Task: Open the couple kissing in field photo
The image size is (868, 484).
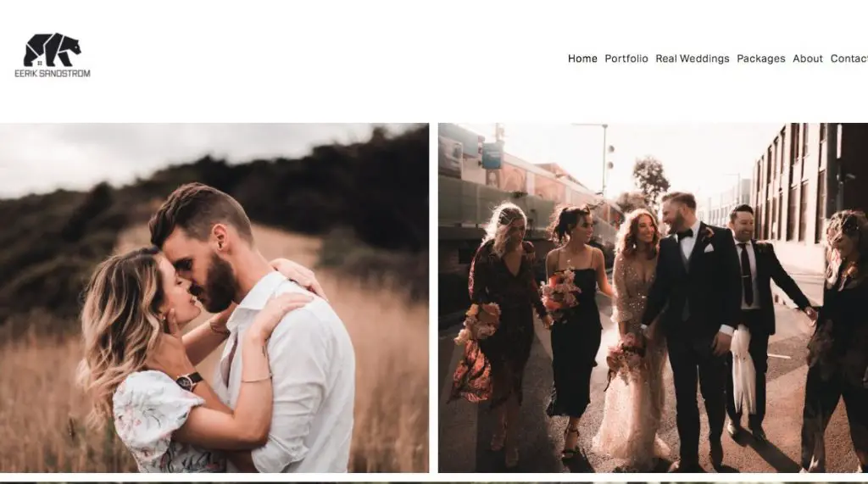Action: pos(214,298)
